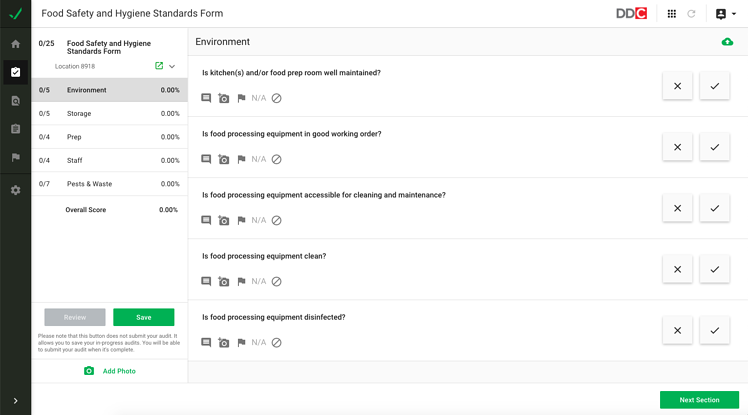The image size is (748, 415).
Task: Add comment to kitchen maintained question
Action: pos(206,98)
